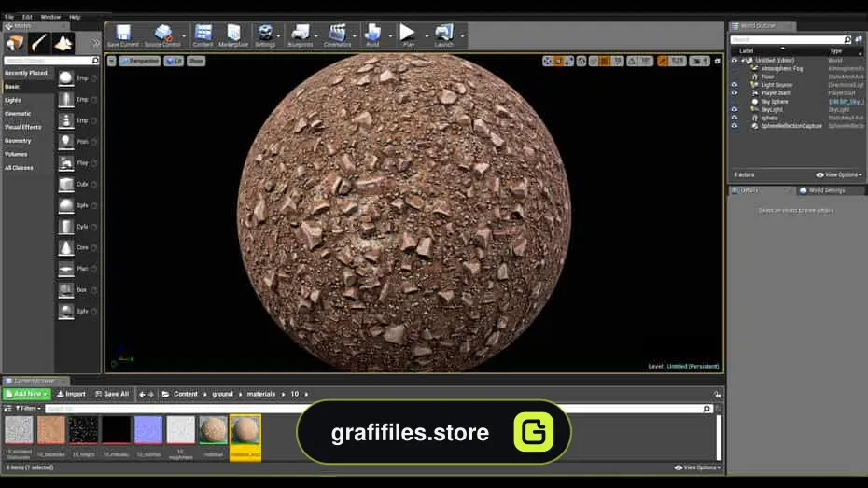Select the 10_normal blue texture thumbnail
868x488 pixels.
point(148,430)
